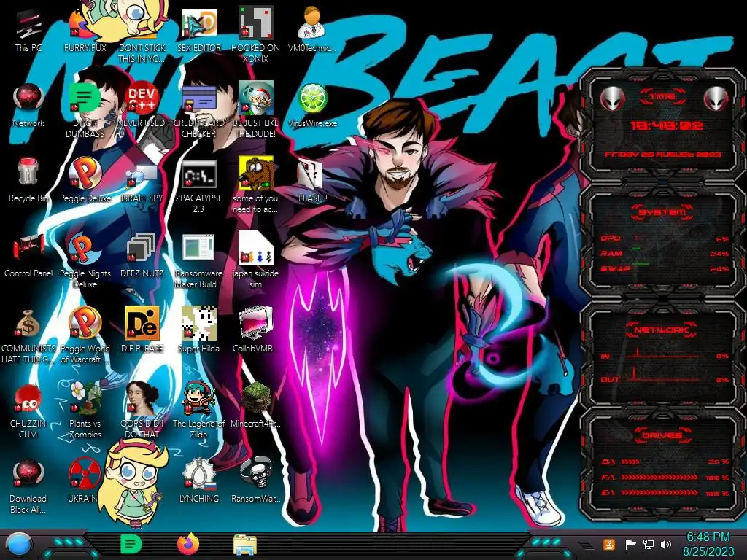
Task: Open the green chat app pinned to taskbar
Action: [131, 544]
